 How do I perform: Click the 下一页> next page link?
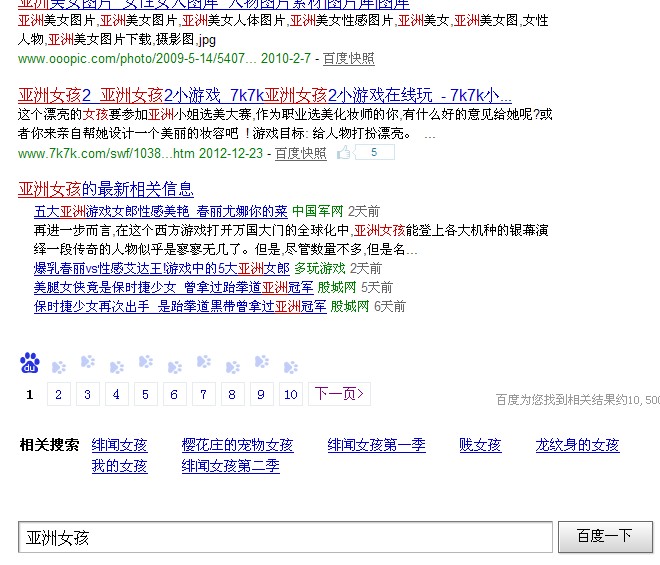[339, 394]
